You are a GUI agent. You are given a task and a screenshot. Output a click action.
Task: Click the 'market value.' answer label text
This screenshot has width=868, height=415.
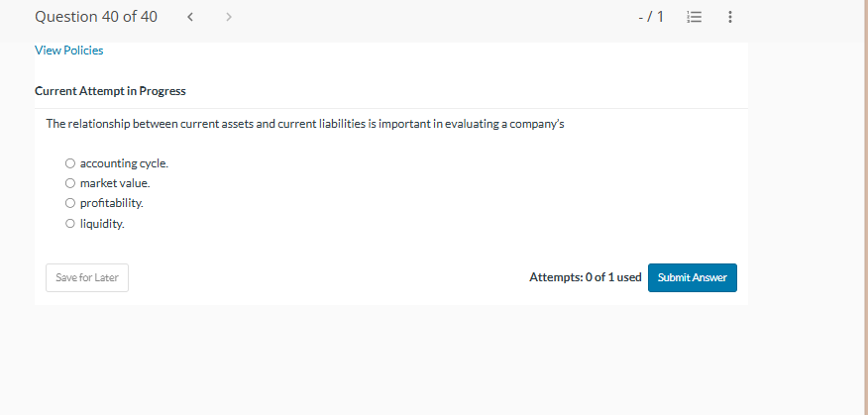(x=115, y=183)
